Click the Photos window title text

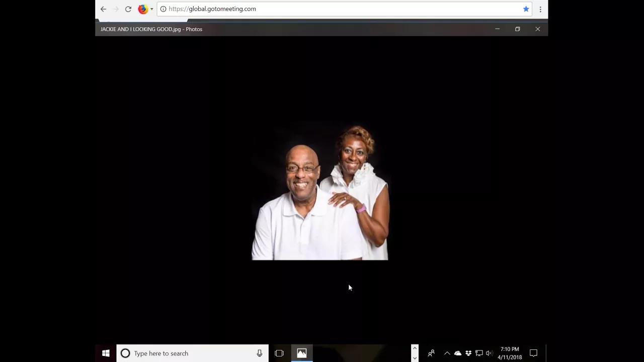(x=151, y=29)
